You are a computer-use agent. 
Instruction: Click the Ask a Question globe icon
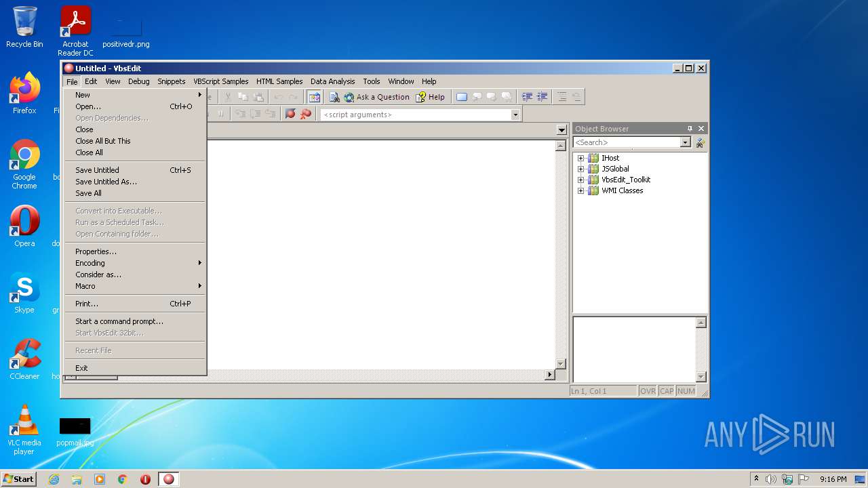(x=349, y=97)
